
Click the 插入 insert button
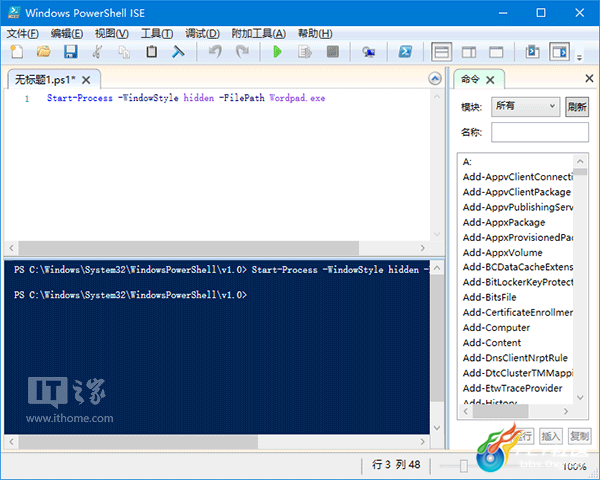pyautogui.click(x=550, y=436)
